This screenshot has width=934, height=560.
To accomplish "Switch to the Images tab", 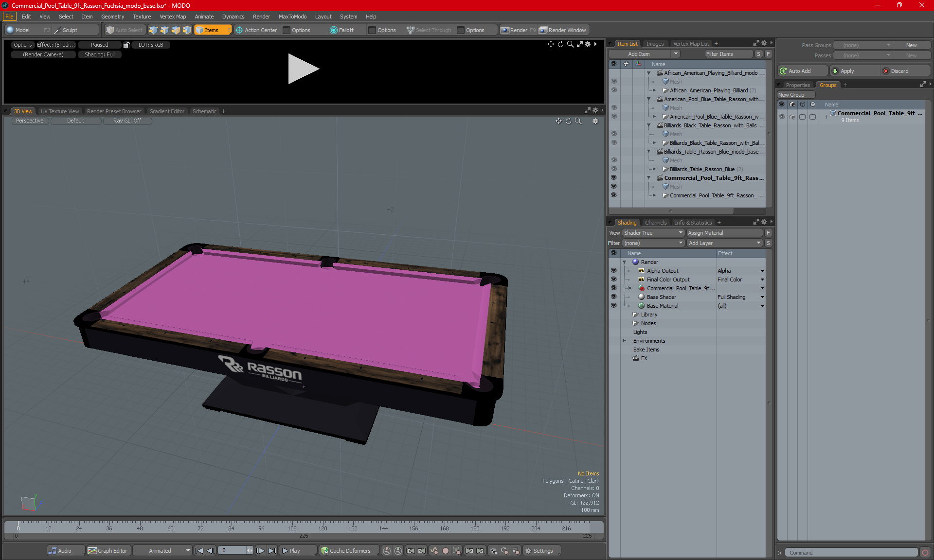I will pos(655,44).
